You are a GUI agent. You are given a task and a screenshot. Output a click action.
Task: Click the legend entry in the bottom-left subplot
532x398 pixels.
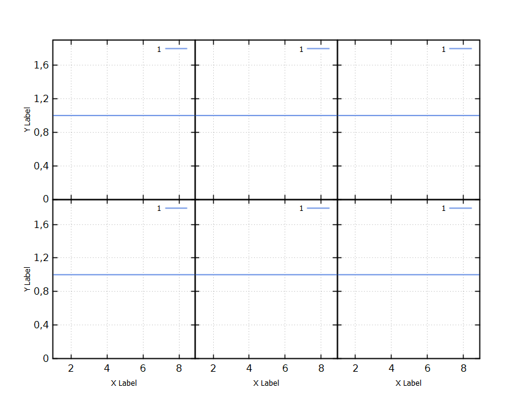pos(172,208)
